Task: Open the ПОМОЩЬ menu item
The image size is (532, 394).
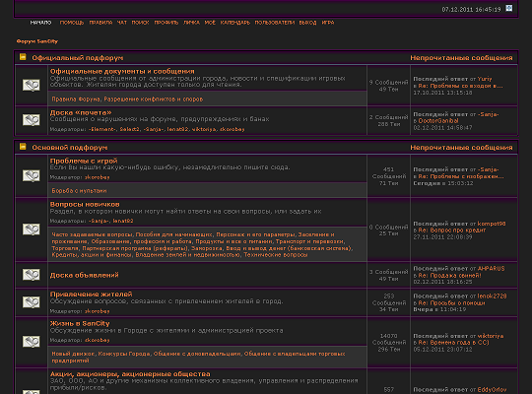Action: point(72,23)
